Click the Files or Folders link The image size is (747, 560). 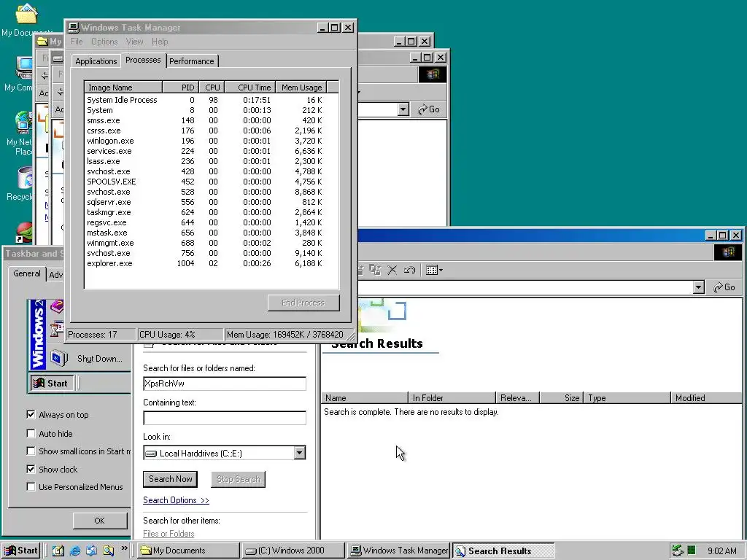[169, 534]
